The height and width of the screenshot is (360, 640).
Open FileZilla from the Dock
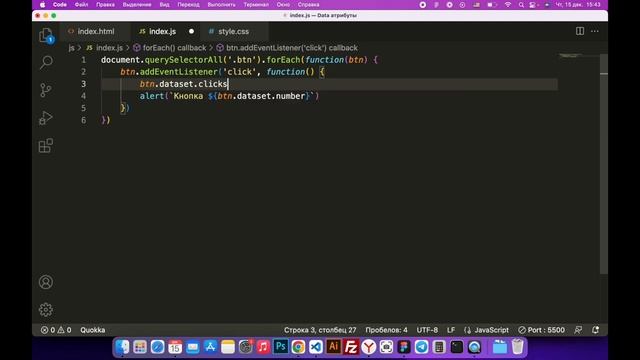coord(351,347)
